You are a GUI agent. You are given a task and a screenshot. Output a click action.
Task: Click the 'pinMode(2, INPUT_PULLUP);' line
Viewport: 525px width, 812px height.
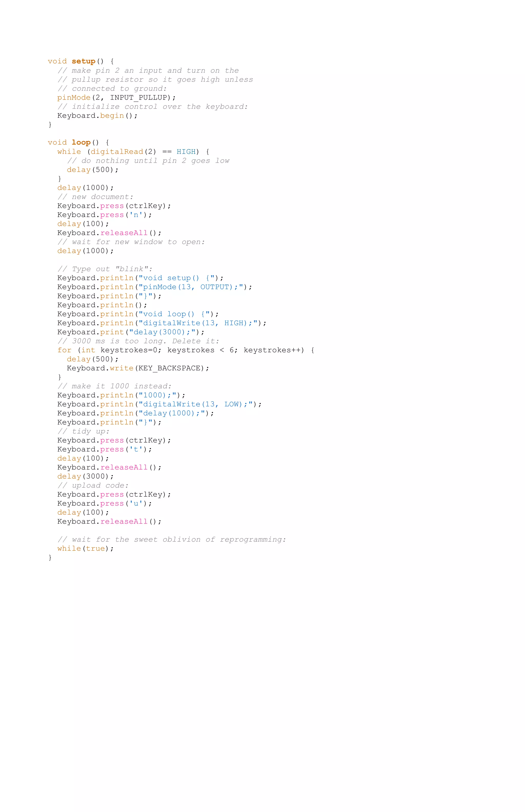(117, 97)
